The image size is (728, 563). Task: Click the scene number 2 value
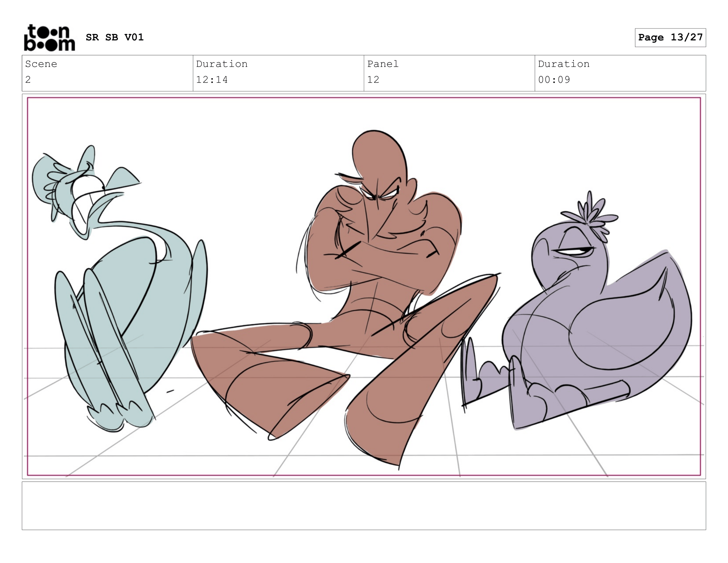tap(28, 80)
